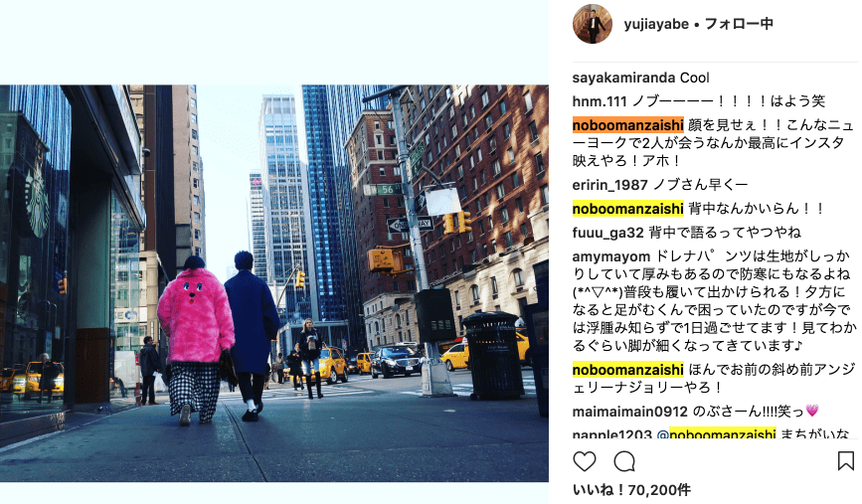Open the maimaimain0912 profile link
Screen dimensions: 862x504
(x=630, y=412)
